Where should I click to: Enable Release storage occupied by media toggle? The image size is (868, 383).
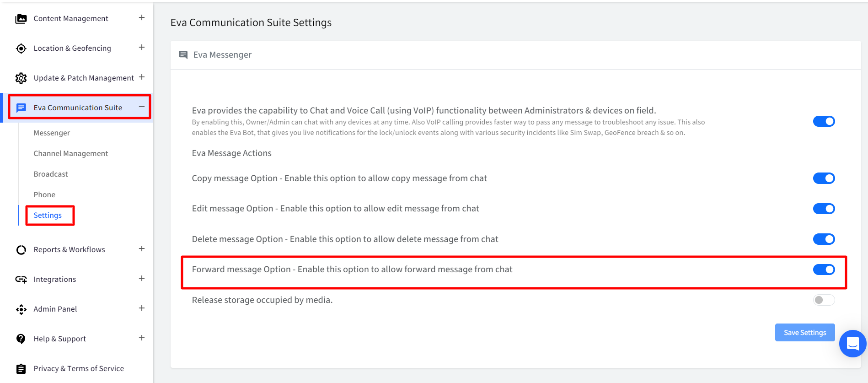click(824, 300)
